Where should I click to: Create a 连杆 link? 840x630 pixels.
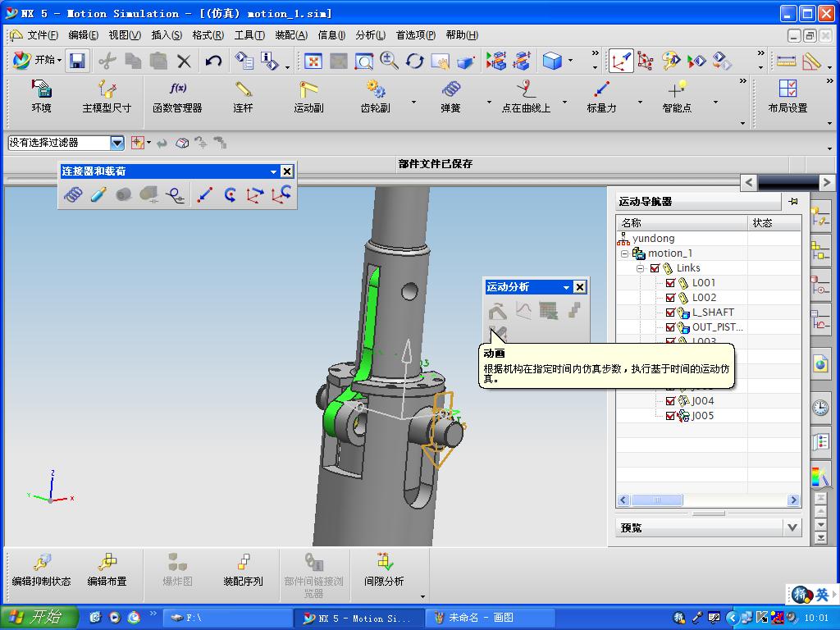tap(243, 97)
